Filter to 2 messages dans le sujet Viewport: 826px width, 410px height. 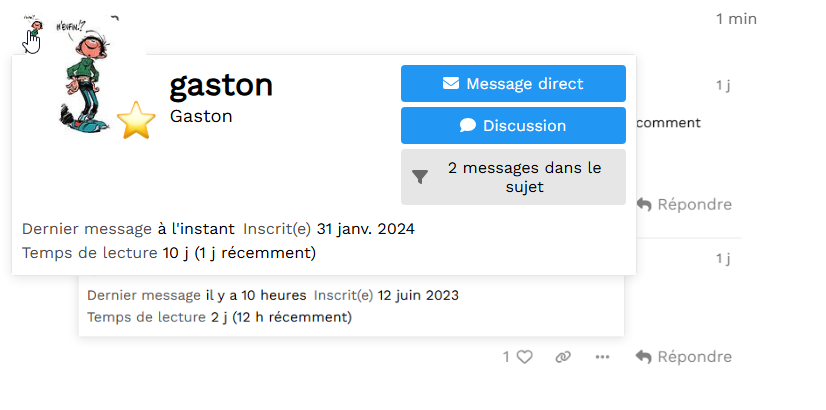click(x=513, y=177)
